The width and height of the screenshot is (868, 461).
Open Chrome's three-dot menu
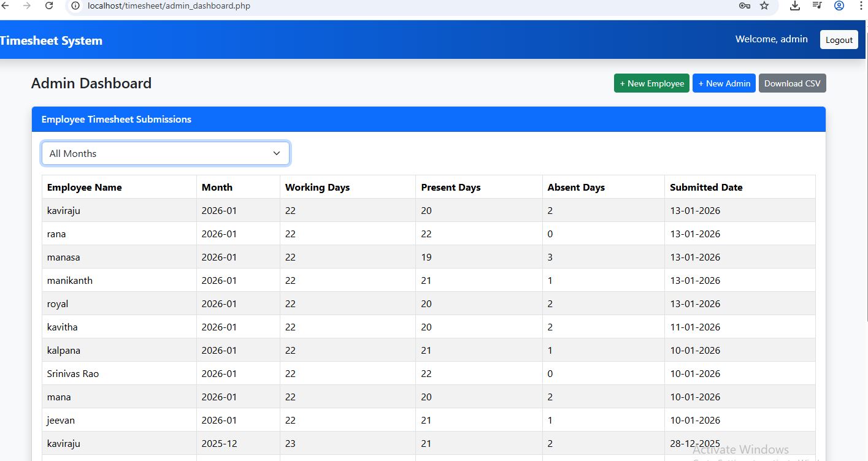[861, 6]
